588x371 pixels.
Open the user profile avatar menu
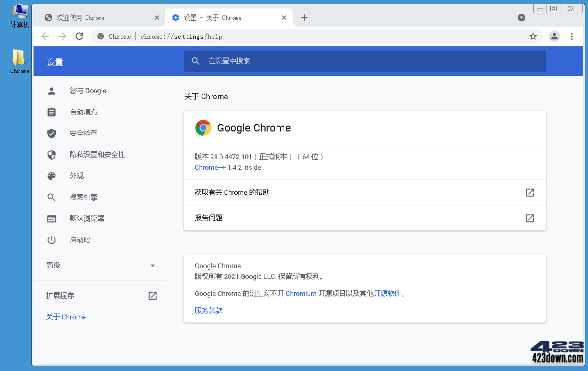554,36
